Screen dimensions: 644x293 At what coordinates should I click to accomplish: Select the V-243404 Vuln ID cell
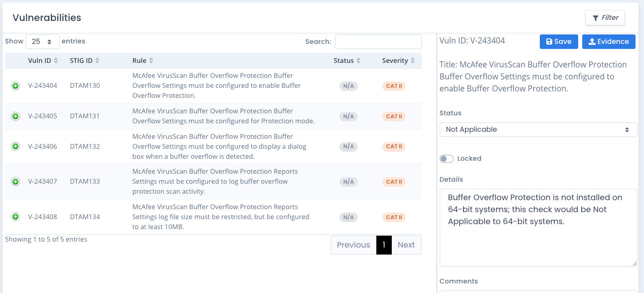[x=42, y=86]
